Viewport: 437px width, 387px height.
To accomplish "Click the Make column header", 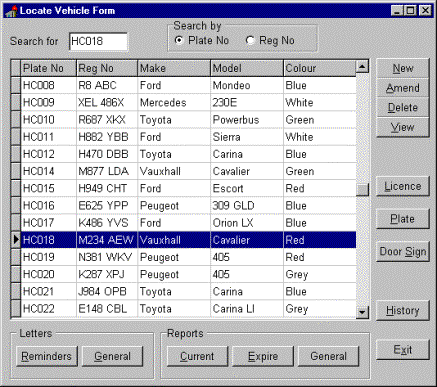I will pyautogui.click(x=174, y=68).
